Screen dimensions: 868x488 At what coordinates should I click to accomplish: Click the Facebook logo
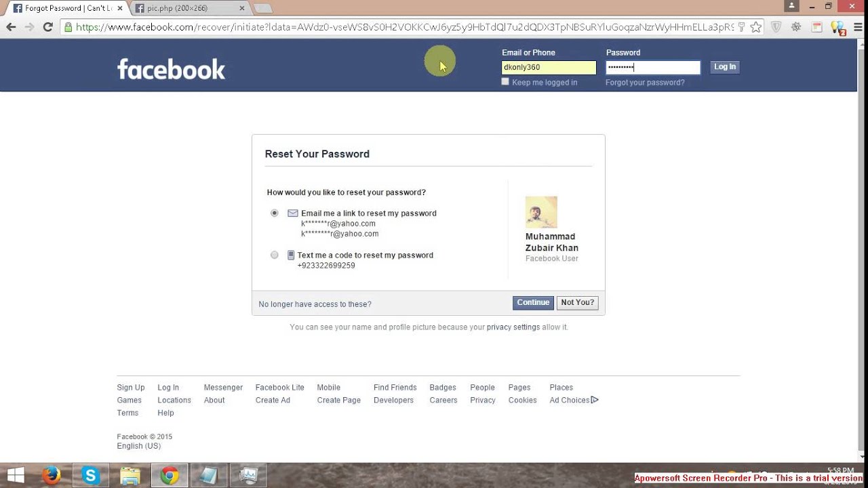[x=171, y=68]
